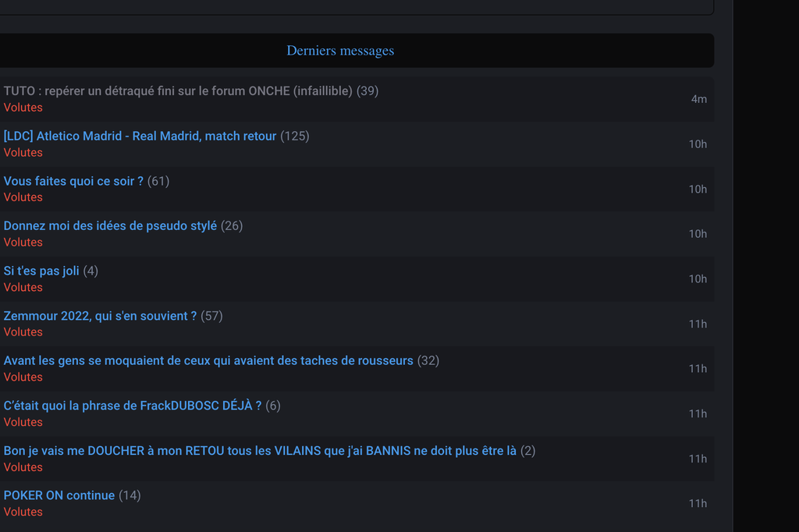Open 'Zemmour 2022, qui s'en souvient ?' thread
The width and height of the screenshot is (799, 532).
point(100,317)
